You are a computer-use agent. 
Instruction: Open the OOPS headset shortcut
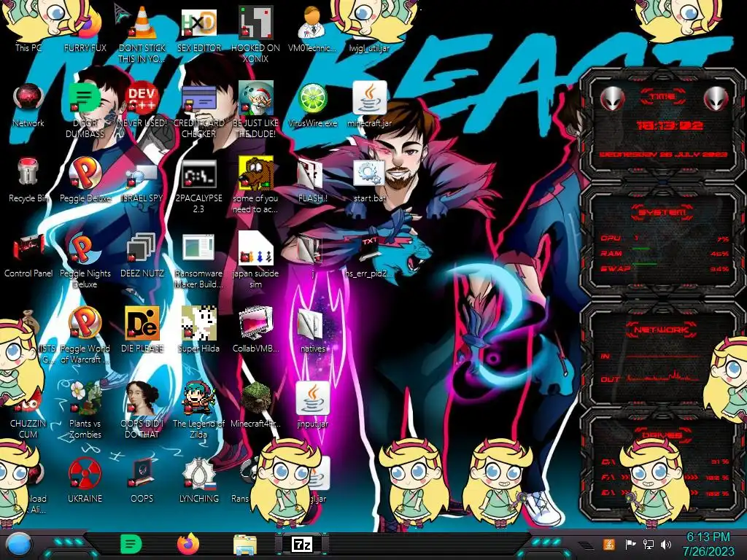point(142,473)
